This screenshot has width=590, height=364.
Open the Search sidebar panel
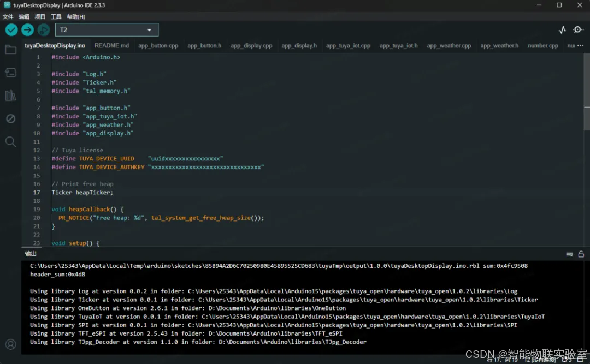pyautogui.click(x=10, y=142)
